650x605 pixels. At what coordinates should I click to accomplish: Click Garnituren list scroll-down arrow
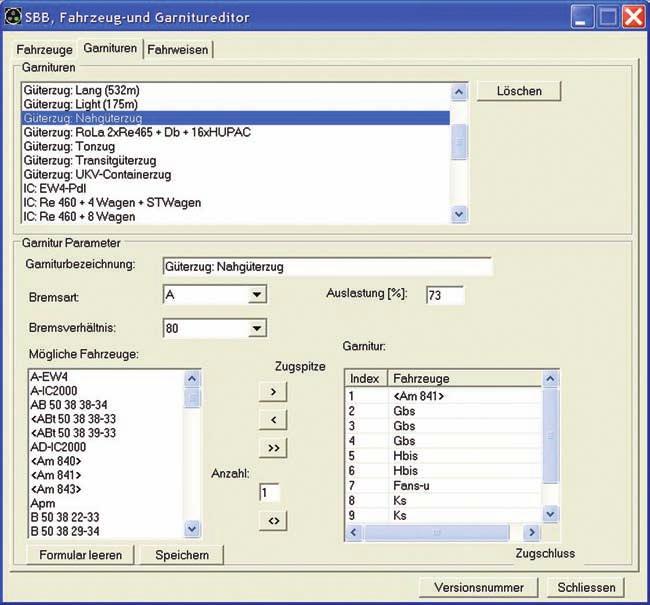point(459,214)
